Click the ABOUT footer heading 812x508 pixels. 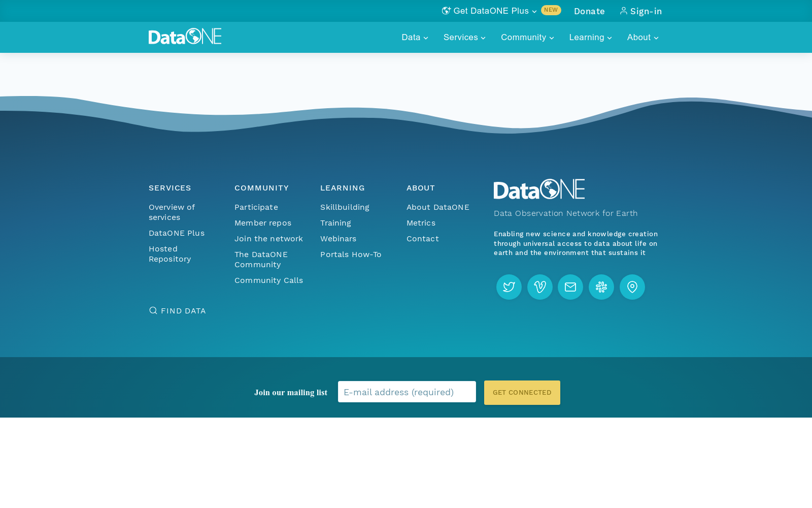[421, 188]
